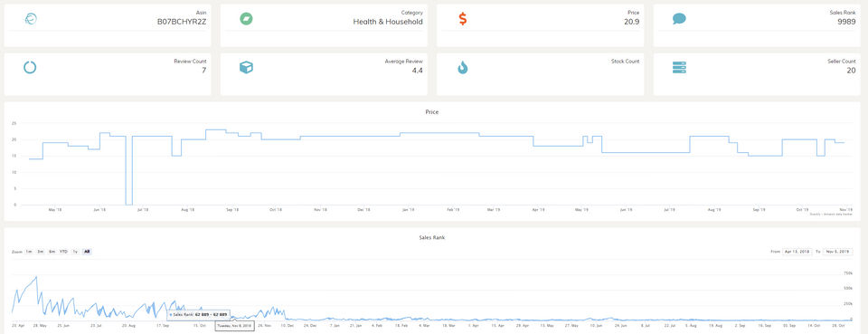This screenshot has width=868, height=334.
Task: Click the seller count value 20
Action: pos(852,71)
